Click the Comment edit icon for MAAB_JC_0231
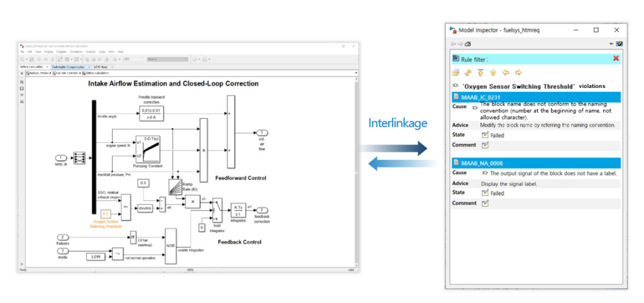 (x=485, y=145)
